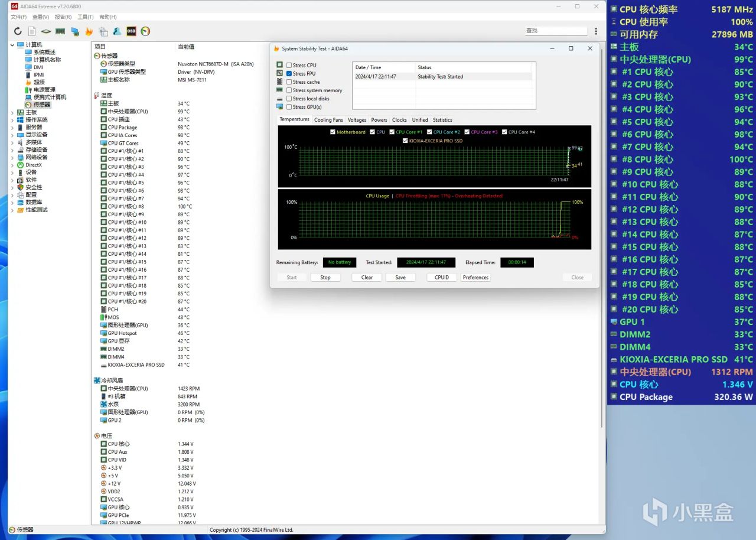Open the sensor gauge toolbar icon
This screenshot has height=540, width=756.
pyautogui.click(x=145, y=31)
